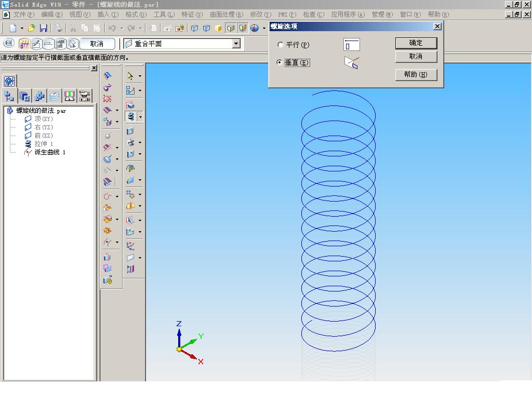
Task: Click the Coordinate system icon
Action: click(130, 246)
